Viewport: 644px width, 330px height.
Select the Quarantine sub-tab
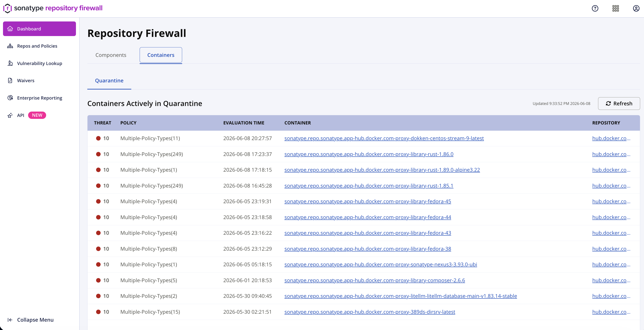109,80
